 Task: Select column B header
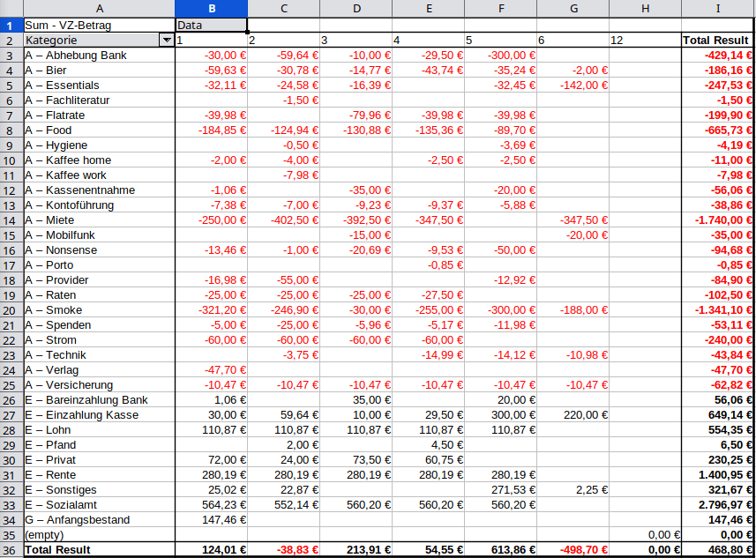pos(211,9)
